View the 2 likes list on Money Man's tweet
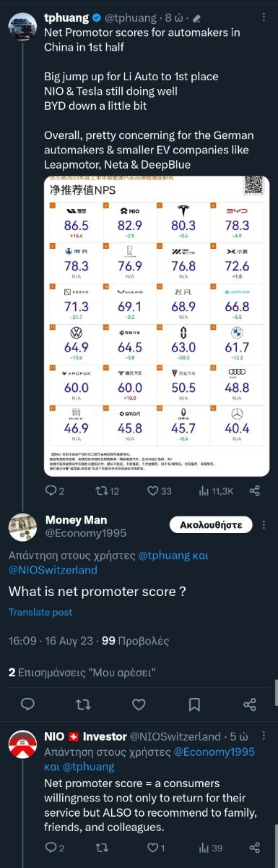Image resolution: width=278 pixels, height=868 pixels. 82,672
